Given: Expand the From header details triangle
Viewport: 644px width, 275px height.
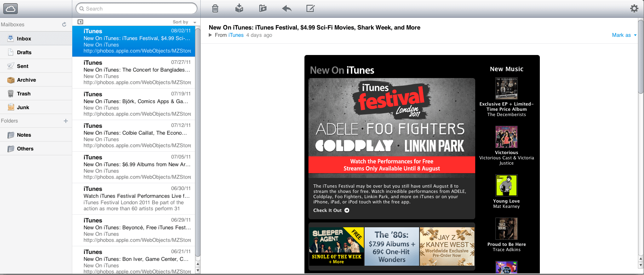Looking at the screenshot, I should (210, 35).
